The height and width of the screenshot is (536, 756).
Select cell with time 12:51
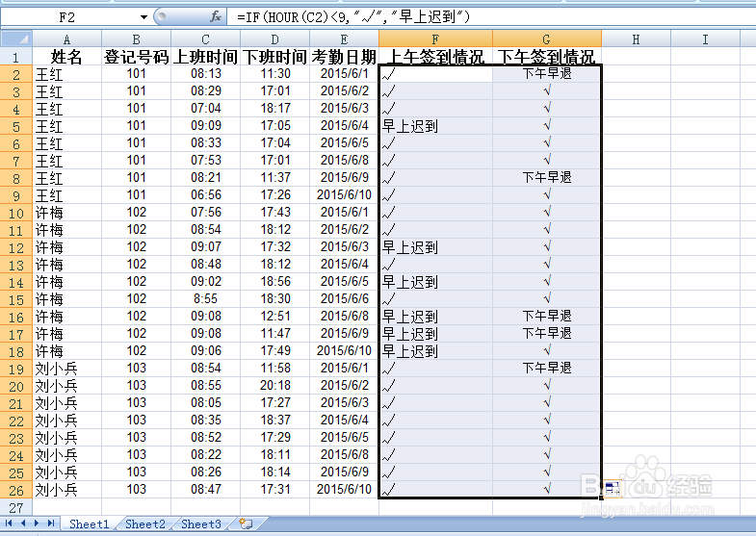tap(274, 317)
